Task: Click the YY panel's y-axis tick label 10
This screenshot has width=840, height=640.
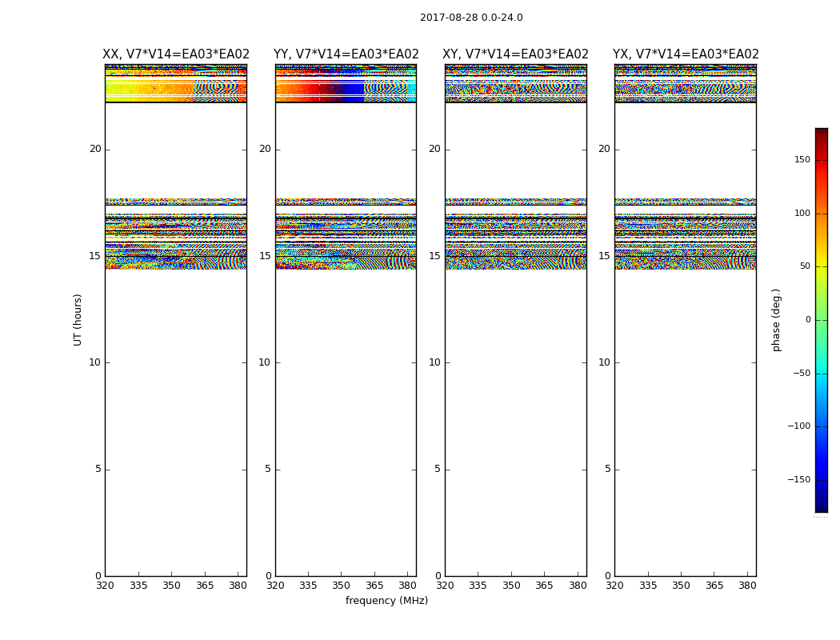Action: [x=265, y=362]
